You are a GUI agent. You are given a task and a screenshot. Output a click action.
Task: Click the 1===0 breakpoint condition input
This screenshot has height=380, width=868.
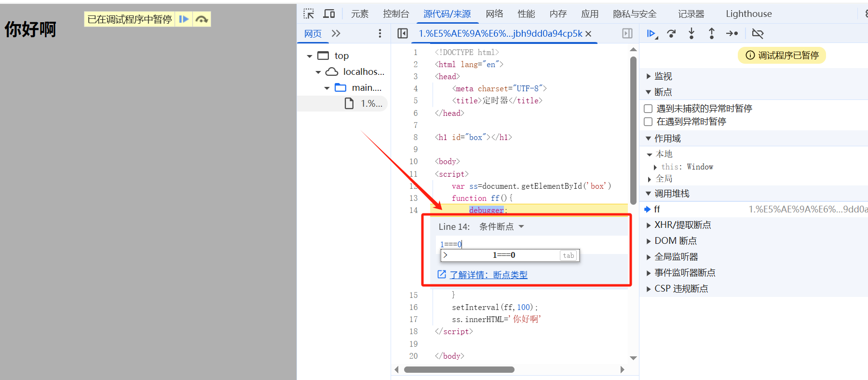pos(532,244)
